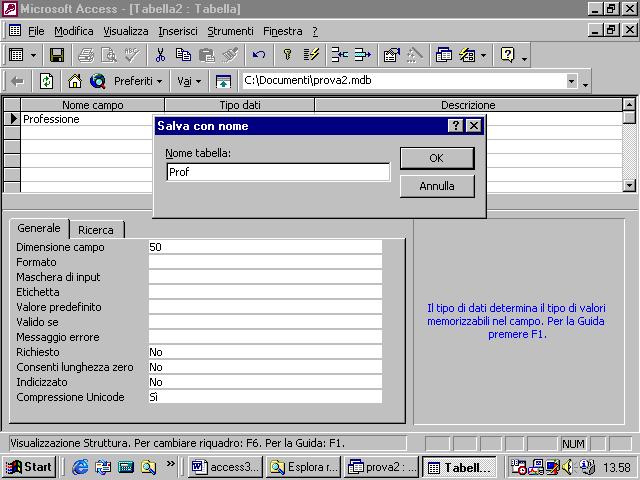This screenshot has height=480, width=640.
Task: Click the table grid scrollbar up arrow
Action: (629, 104)
